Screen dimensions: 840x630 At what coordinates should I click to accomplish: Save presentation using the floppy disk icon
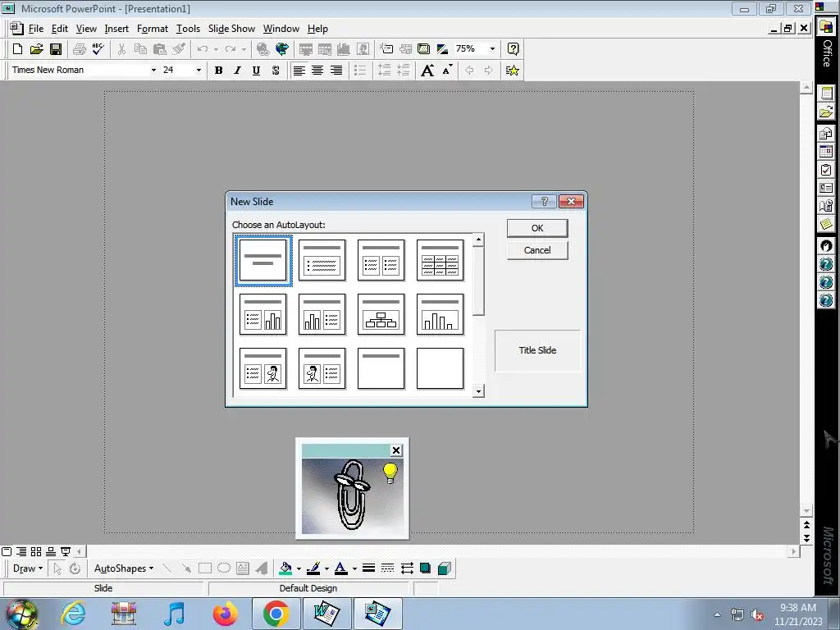coord(55,49)
